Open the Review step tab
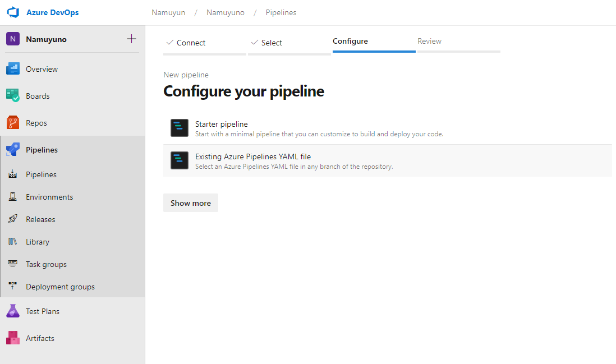616x364 pixels. (429, 42)
